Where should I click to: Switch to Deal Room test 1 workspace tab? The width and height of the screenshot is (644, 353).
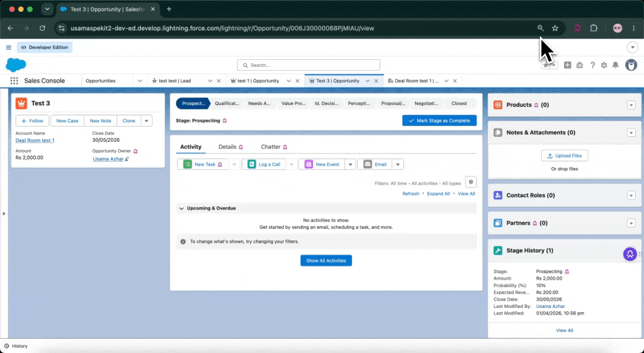point(416,81)
